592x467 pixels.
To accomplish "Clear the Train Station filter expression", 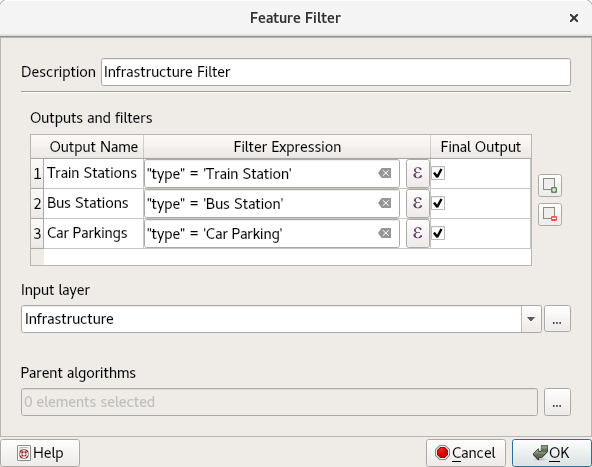I will click(x=385, y=173).
